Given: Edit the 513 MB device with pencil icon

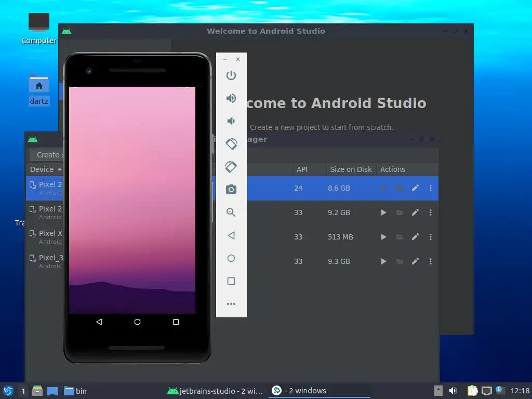Looking at the screenshot, I should click(x=415, y=237).
